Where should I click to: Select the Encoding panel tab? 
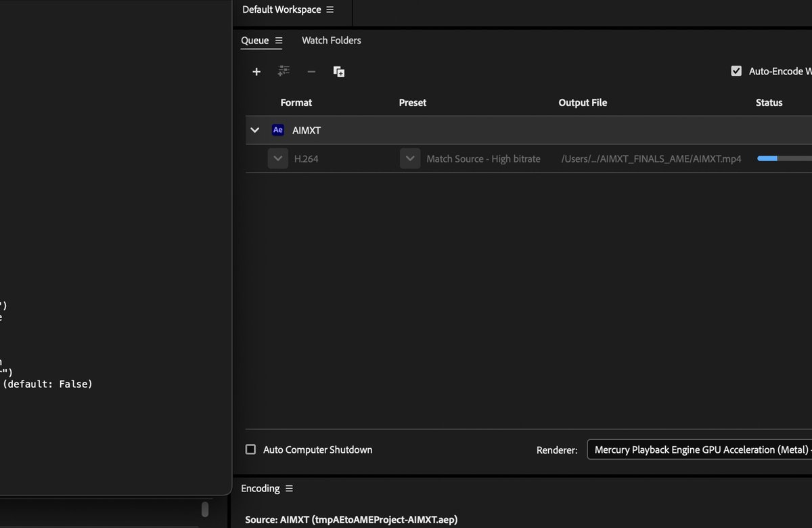(x=261, y=489)
